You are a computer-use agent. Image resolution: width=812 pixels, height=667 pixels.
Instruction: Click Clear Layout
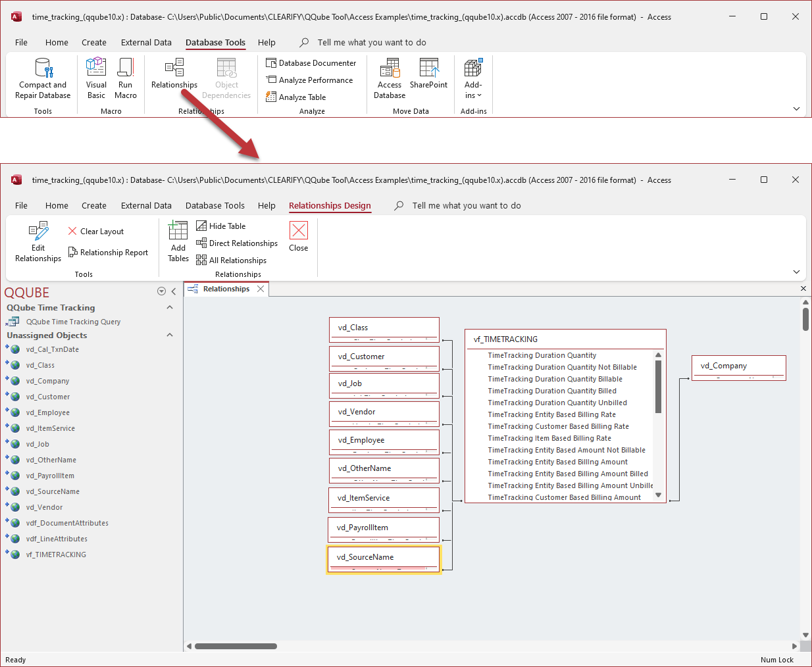[96, 232]
